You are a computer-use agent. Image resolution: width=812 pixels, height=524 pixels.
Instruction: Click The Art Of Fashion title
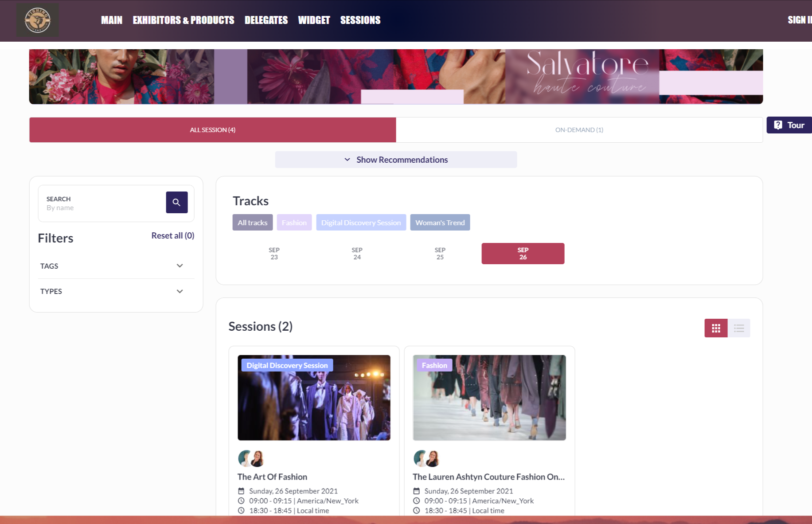point(272,477)
